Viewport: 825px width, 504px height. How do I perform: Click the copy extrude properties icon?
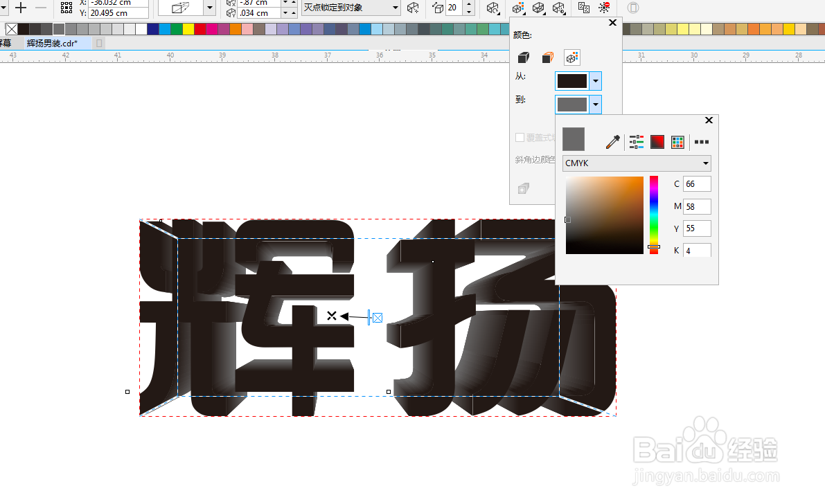pos(584,8)
